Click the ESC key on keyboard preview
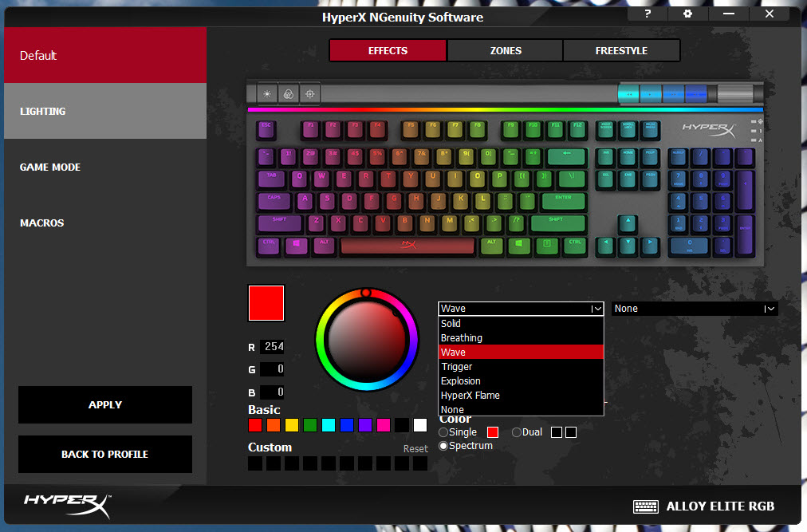 266,130
